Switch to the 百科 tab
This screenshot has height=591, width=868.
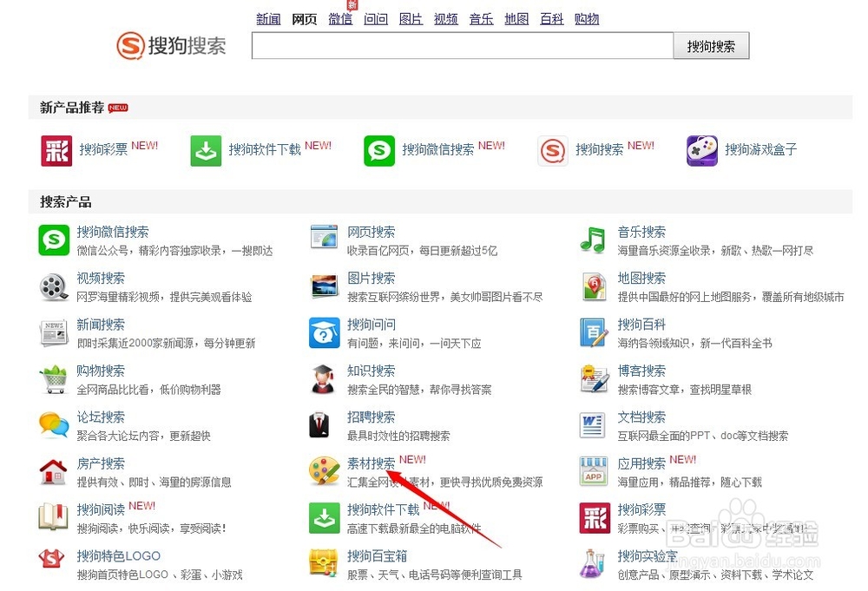click(x=552, y=19)
